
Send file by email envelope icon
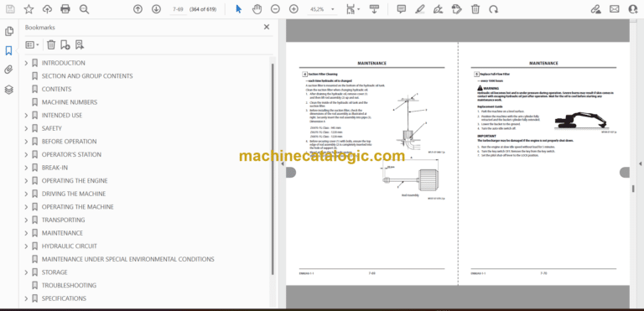[615, 9]
